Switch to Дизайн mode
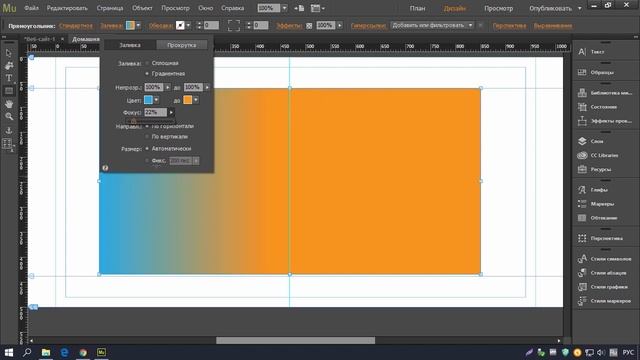Screen dimensions: 640x360 454,8
